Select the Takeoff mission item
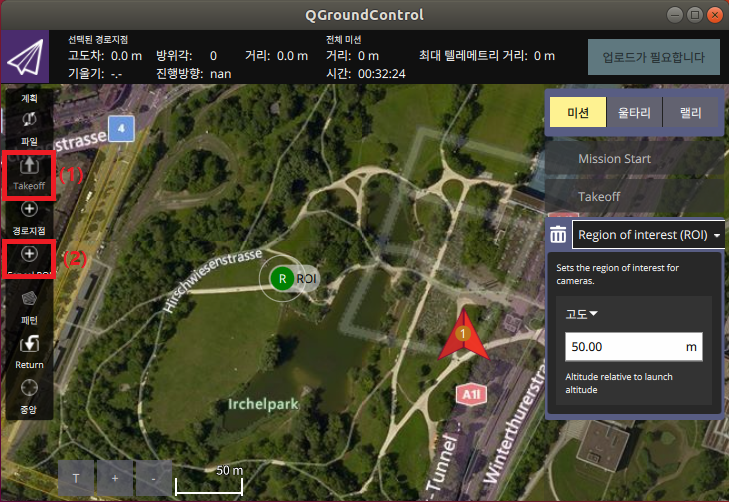The height and width of the screenshot is (502, 729). (x=635, y=197)
